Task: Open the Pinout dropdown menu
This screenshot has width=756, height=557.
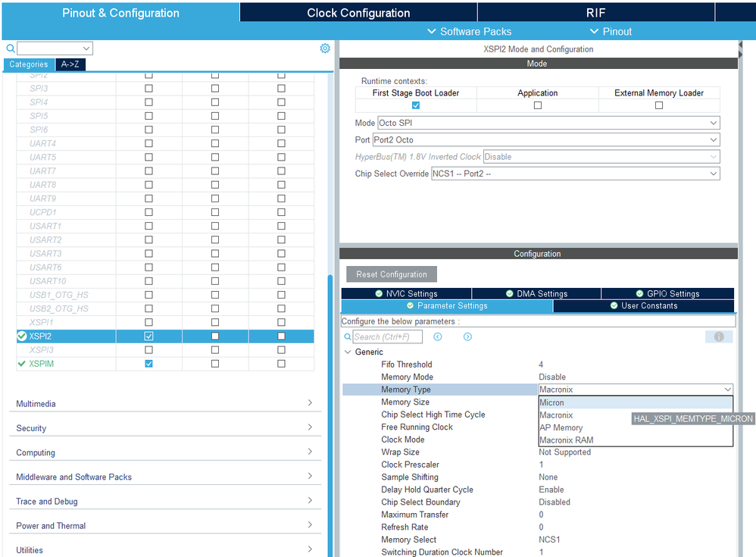Action: [x=611, y=31]
